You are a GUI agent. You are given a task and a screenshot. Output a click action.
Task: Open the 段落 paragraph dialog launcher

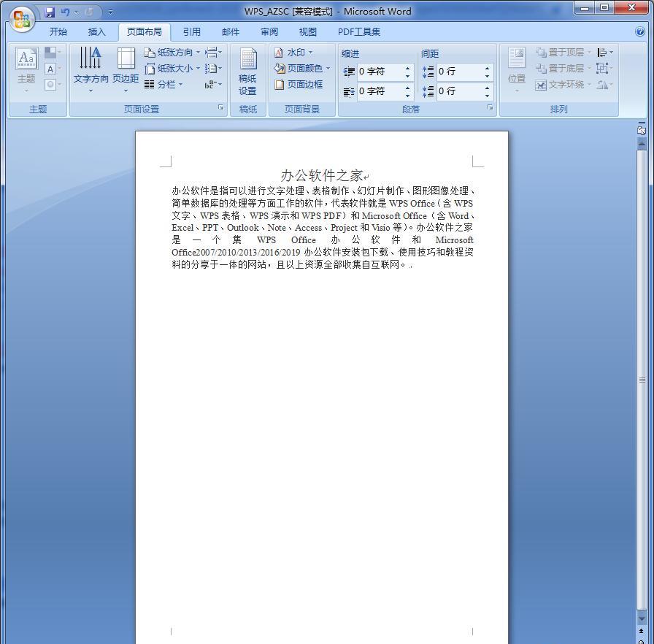(x=490, y=108)
